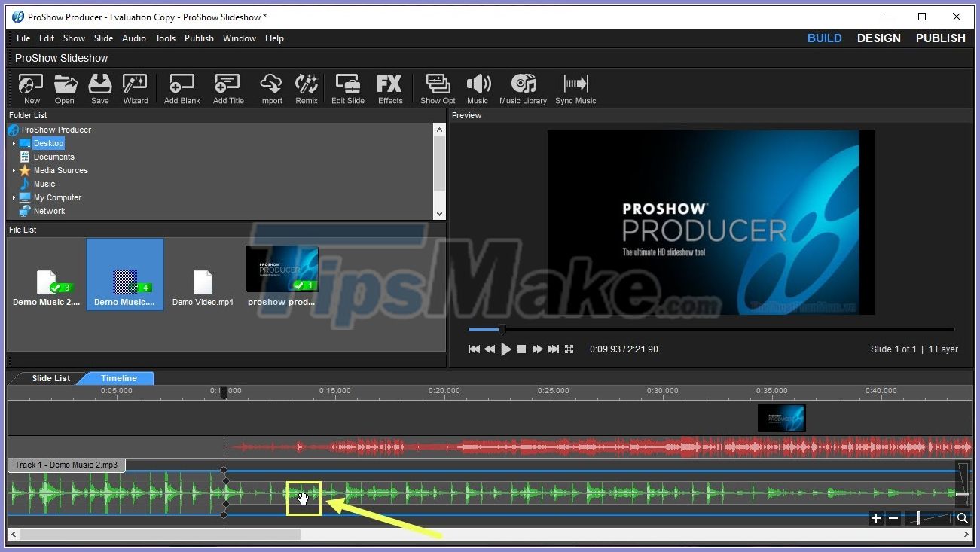Import media using the Import icon
Viewport: 980px width, 552px height.
270,88
